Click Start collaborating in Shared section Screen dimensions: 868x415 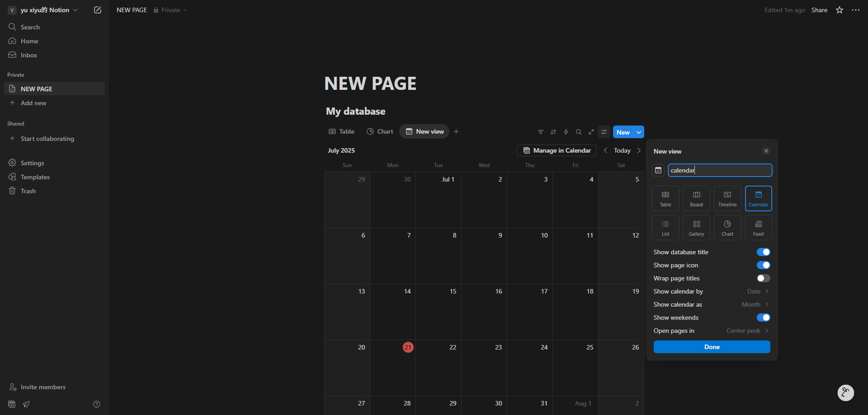(x=54, y=139)
